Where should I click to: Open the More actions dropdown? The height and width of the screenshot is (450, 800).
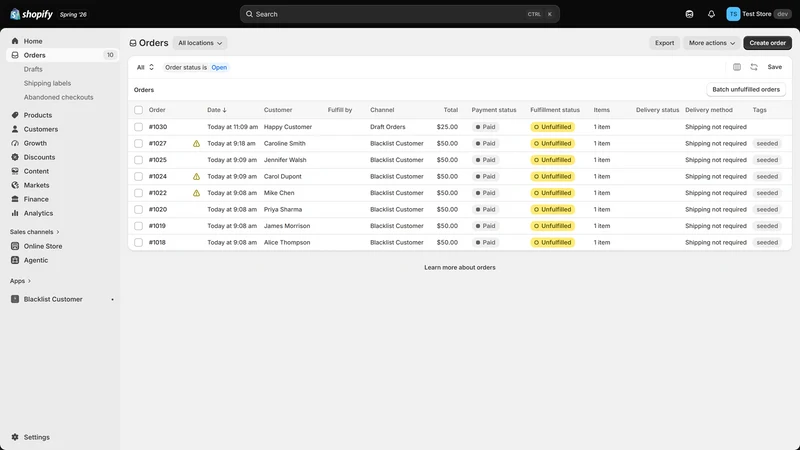tap(712, 43)
